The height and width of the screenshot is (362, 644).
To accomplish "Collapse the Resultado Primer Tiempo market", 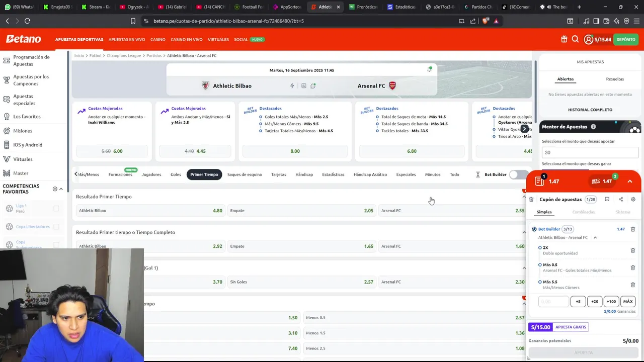I will point(524,197).
